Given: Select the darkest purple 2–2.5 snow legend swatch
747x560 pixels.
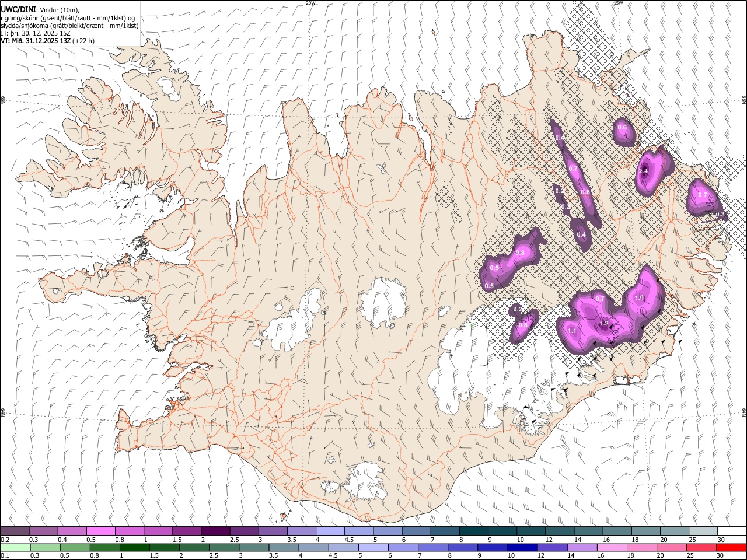Looking at the screenshot, I should pos(215,531).
